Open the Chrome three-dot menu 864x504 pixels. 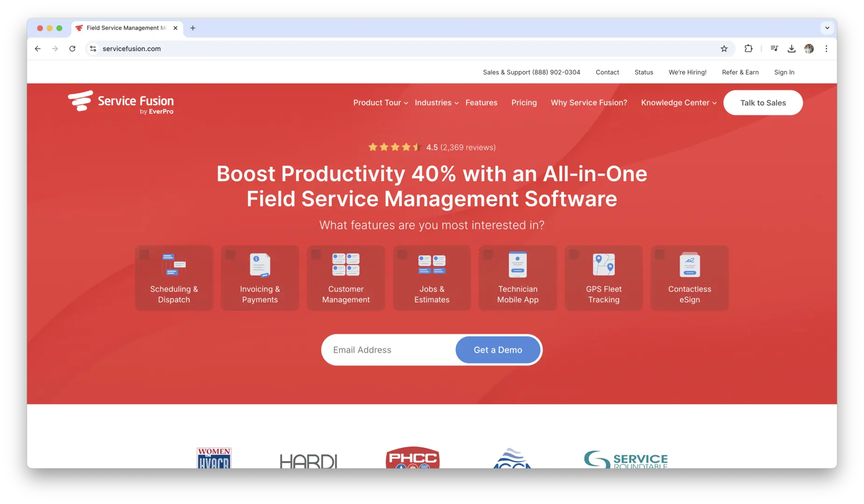(826, 49)
